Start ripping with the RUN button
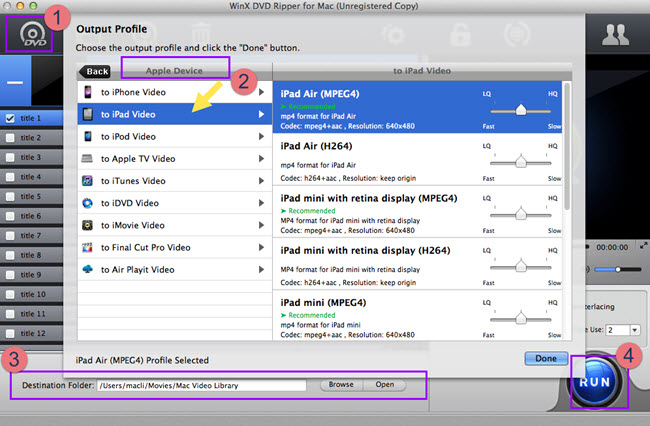 click(595, 382)
